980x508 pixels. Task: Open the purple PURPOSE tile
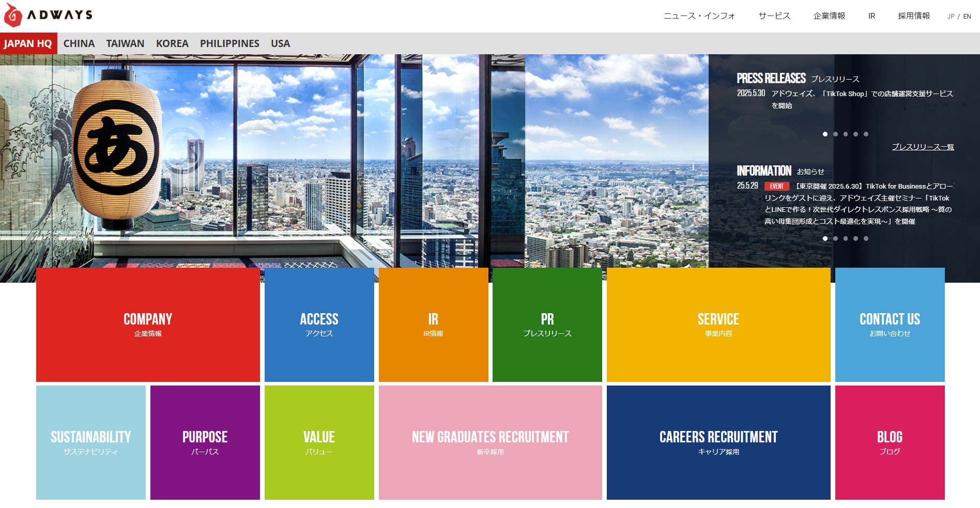[x=205, y=442]
